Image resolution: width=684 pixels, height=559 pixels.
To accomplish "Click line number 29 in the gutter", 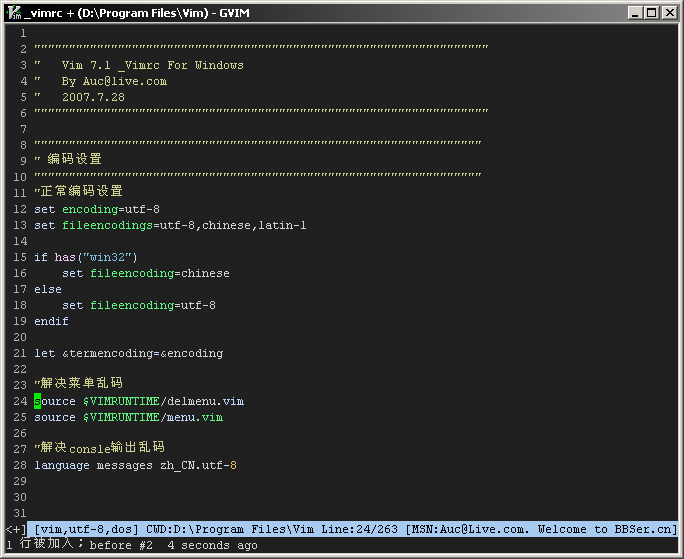I will point(20,481).
